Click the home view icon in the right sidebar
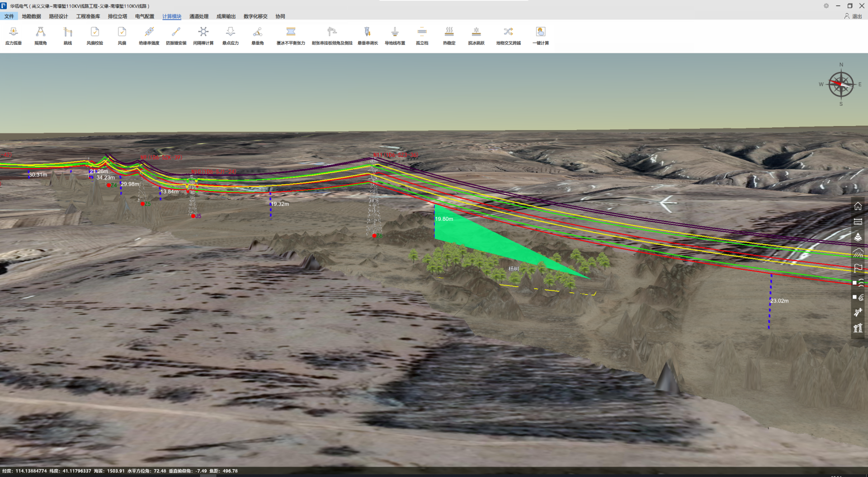The height and width of the screenshot is (477, 868). point(858,206)
